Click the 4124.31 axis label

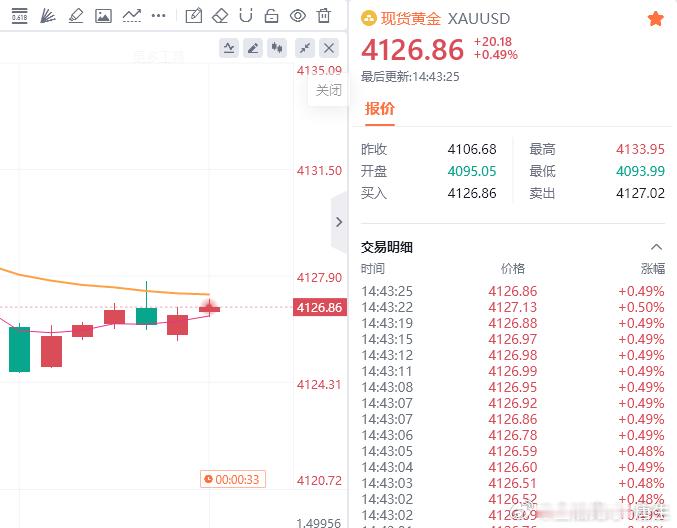pyautogui.click(x=320, y=385)
